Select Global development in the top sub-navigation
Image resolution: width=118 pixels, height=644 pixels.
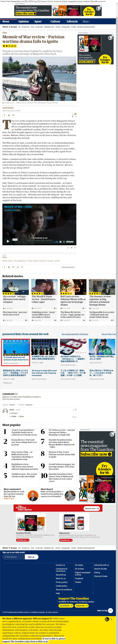[x=86, y=27]
